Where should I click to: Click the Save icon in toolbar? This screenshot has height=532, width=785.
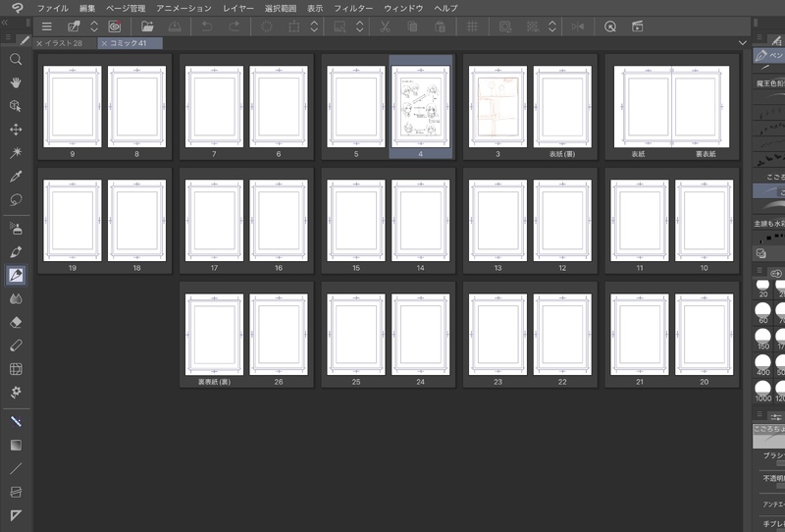click(175, 27)
